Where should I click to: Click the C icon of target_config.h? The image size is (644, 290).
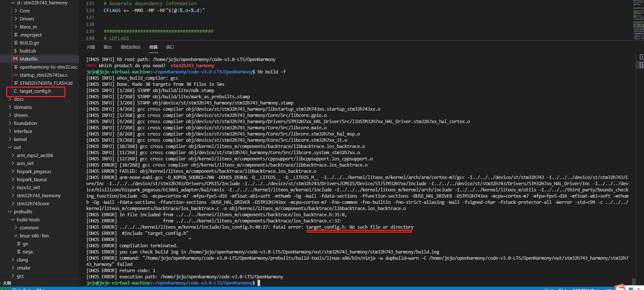coord(15,91)
